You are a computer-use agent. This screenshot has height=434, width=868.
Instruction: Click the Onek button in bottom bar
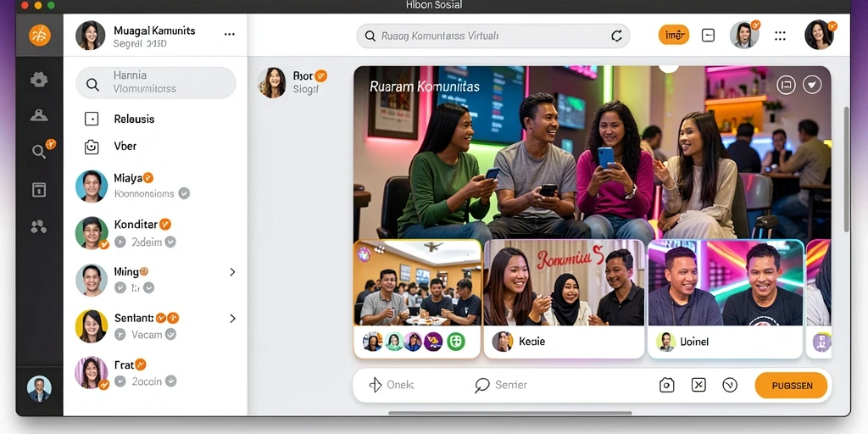pos(392,385)
